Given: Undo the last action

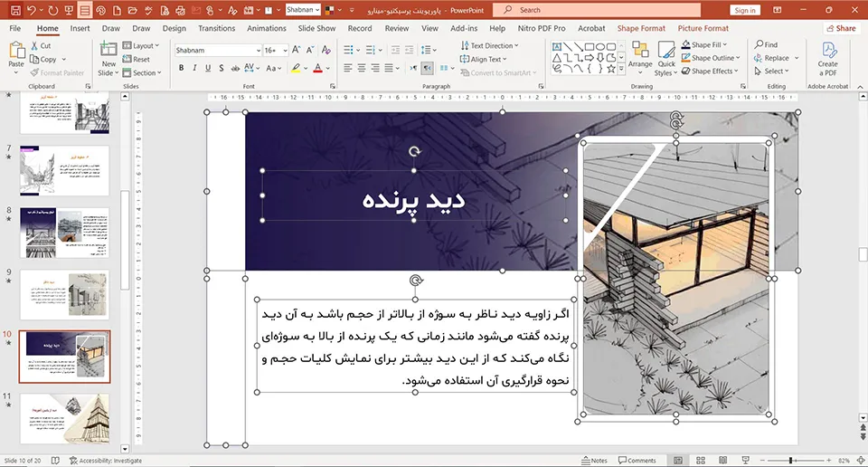Looking at the screenshot, I should click(x=32, y=10).
